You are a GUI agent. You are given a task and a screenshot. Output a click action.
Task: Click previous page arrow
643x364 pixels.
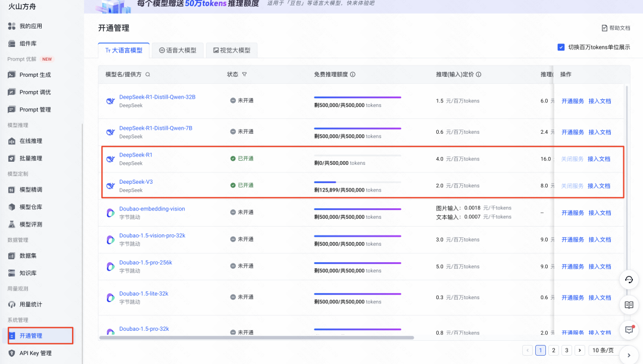pos(527,350)
